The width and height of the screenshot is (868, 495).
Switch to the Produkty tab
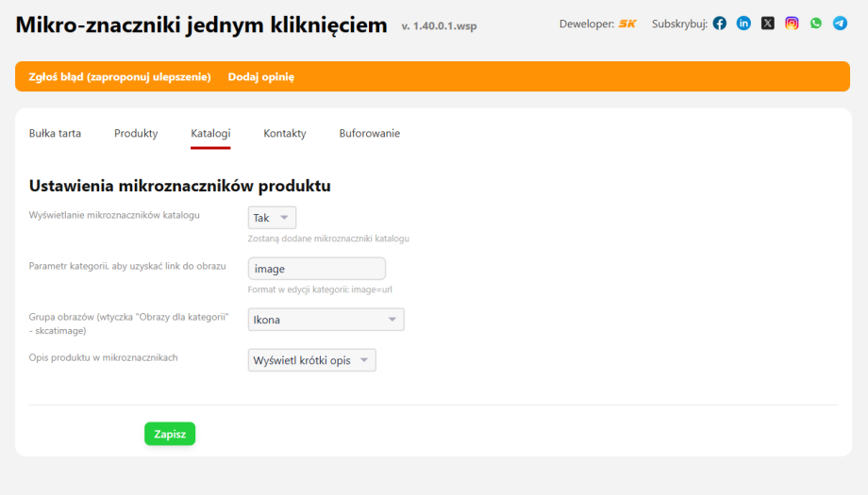click(136, 133)
